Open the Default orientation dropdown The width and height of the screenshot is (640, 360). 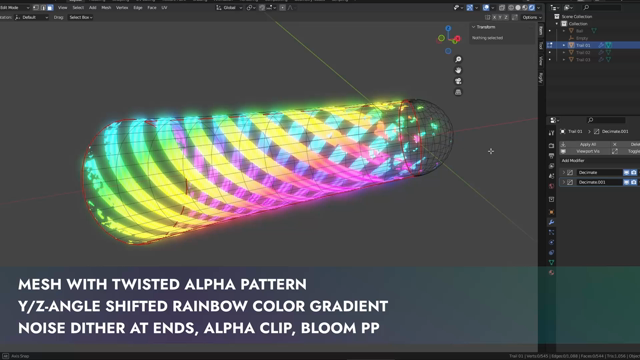tap(31, 18)
